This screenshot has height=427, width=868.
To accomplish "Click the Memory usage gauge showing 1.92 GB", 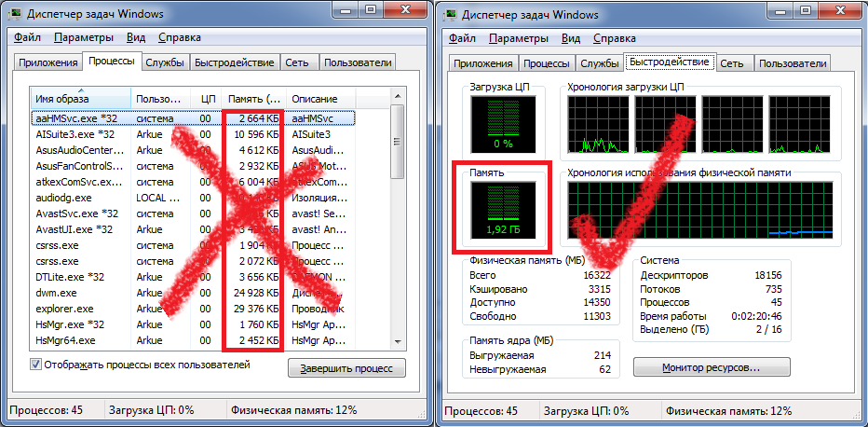I will pos(502,207).
